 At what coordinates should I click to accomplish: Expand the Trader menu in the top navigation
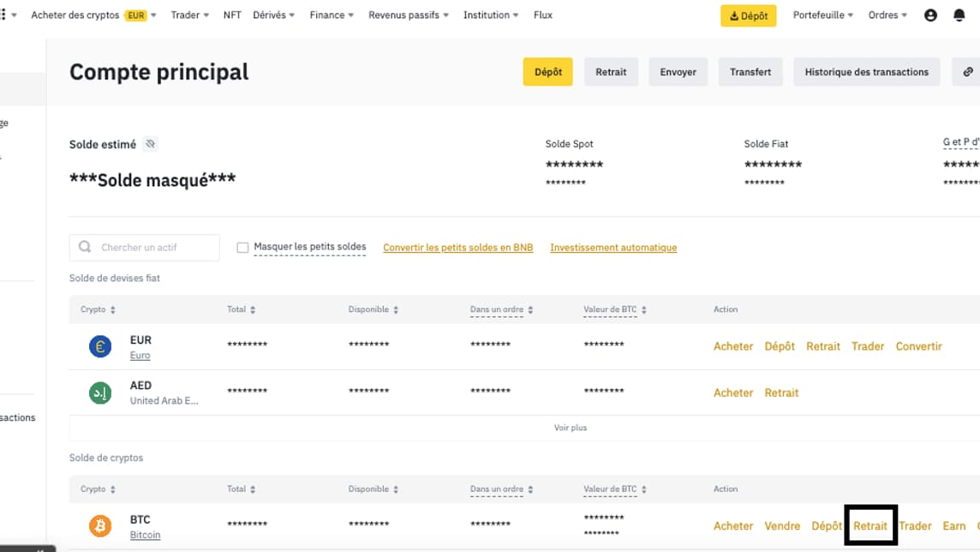(x=190, y=15)
